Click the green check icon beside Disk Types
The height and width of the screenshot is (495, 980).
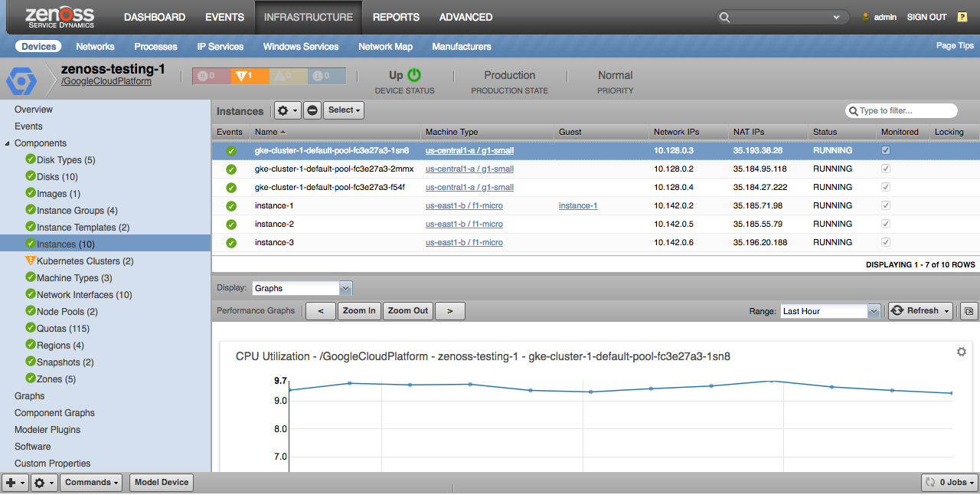(31, 159)
